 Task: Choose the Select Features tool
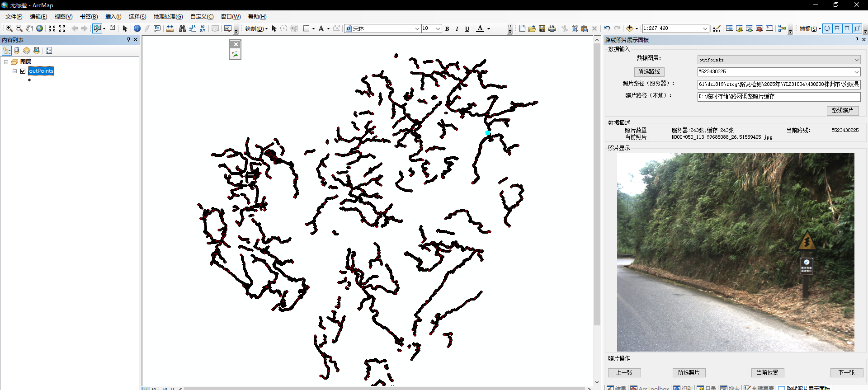pyautogui.click(x=97, y=28)
